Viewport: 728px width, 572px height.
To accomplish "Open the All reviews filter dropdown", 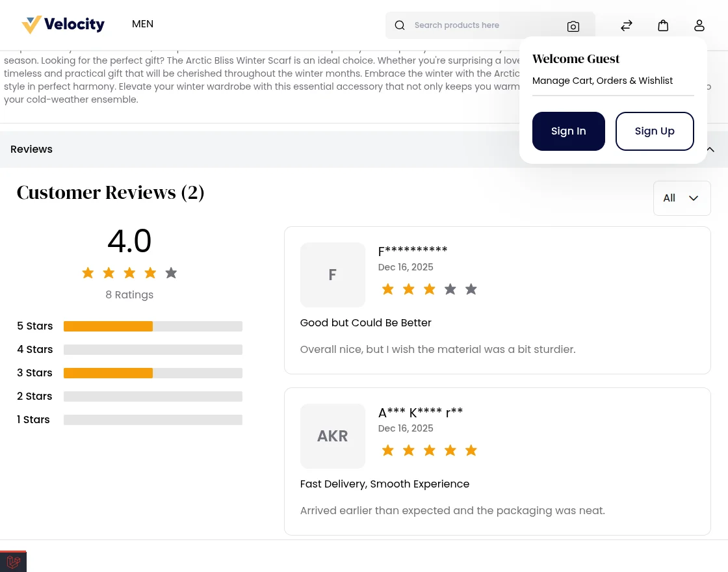I will [x=682, y=198].
